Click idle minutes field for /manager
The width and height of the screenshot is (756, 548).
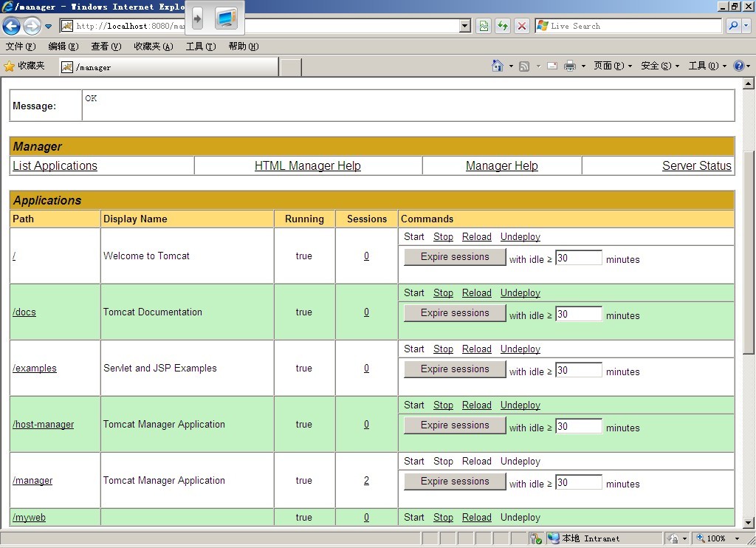579,482
